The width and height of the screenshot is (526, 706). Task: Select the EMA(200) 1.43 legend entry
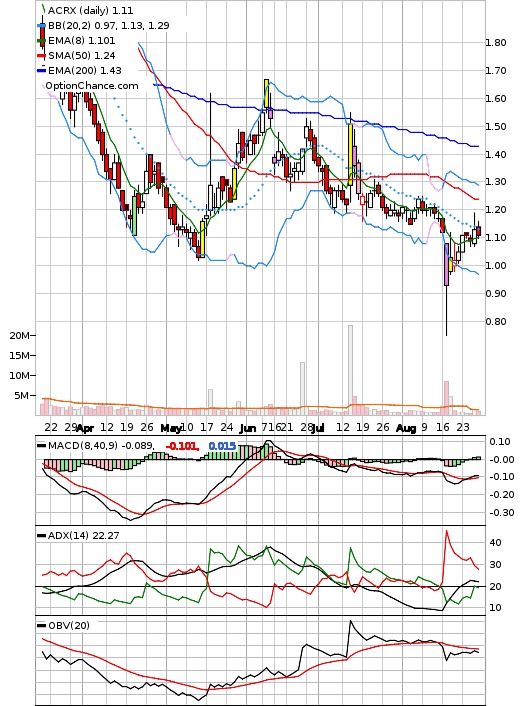[x=85, y=70]
